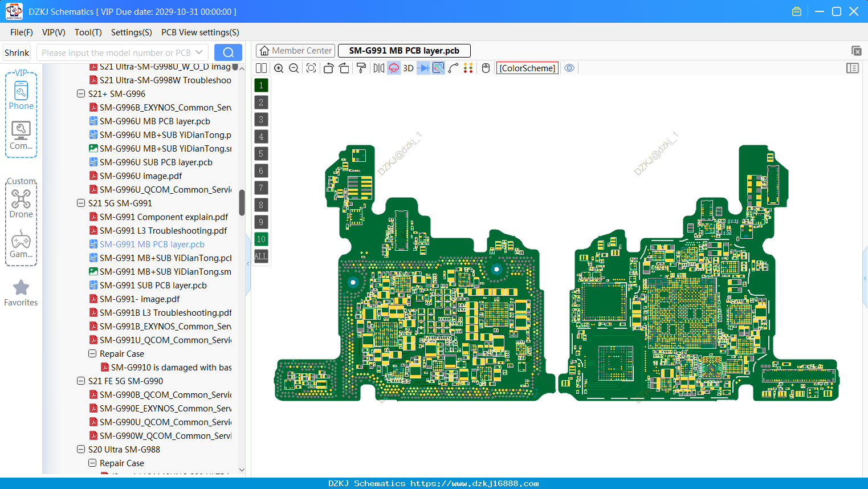Expand the right edge panel arrow

[865, 278]
